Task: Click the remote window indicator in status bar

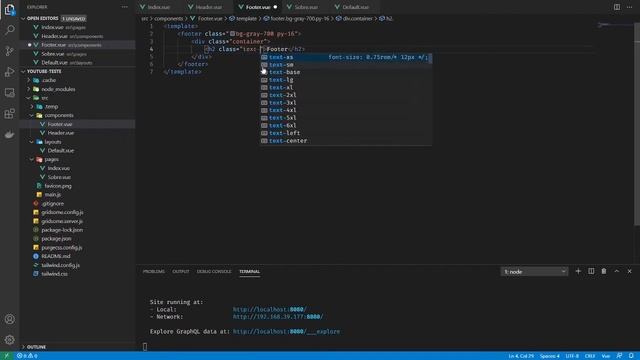Action: (7, 356)
